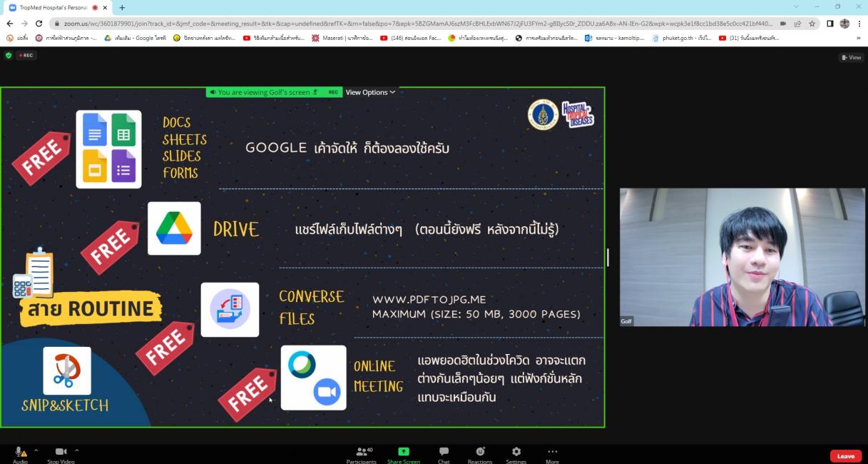Viewport: 868px width, 464px height.
Task: Open the View Options dropdown
Action: (370, 92)
